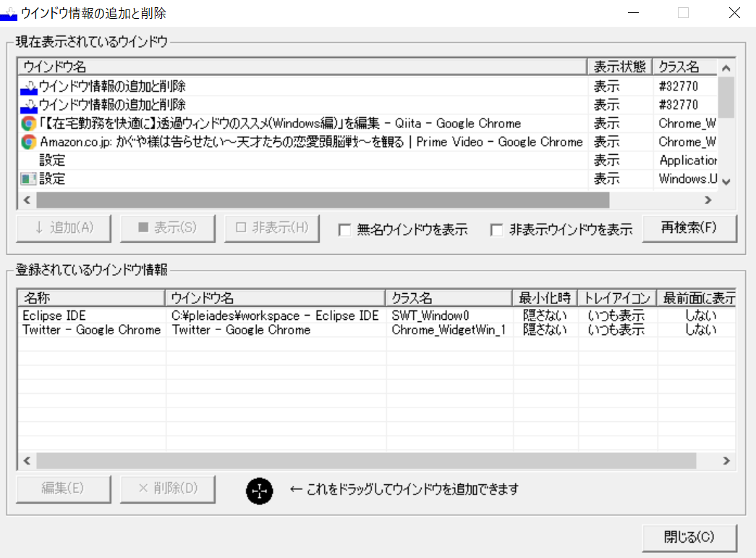Click the black crosshair drag-target icon
The width and height of the screenshot is (756, 558).
point(260,491)
